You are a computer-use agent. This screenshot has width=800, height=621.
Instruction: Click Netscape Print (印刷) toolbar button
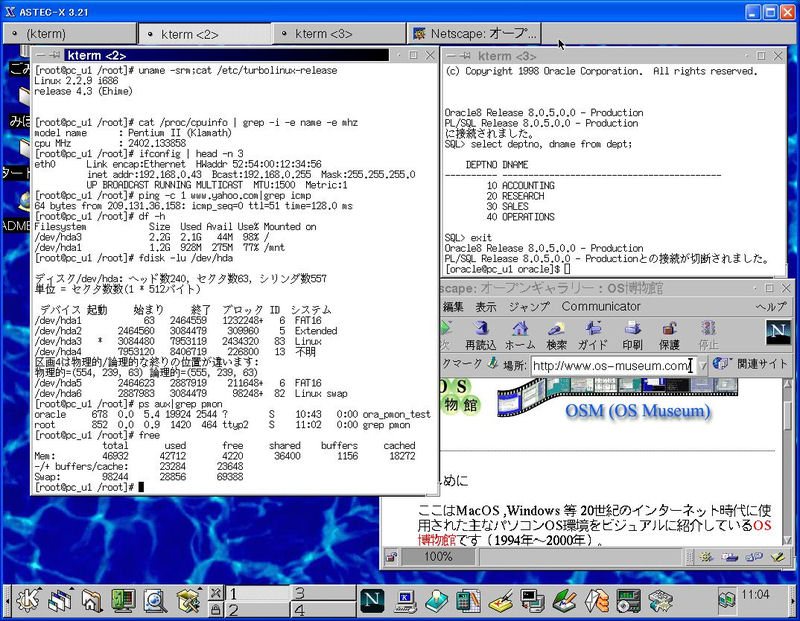click(633, 336)
